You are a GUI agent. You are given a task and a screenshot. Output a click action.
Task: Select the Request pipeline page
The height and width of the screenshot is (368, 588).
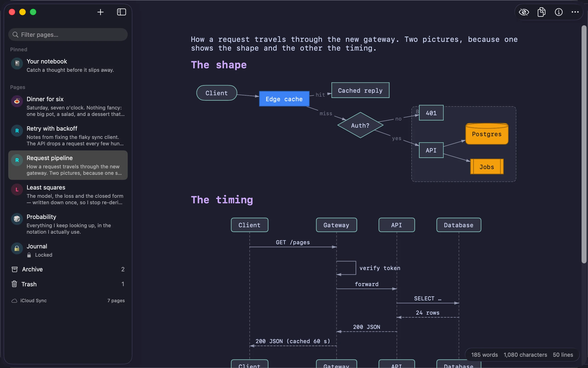(x=68, y=165)
